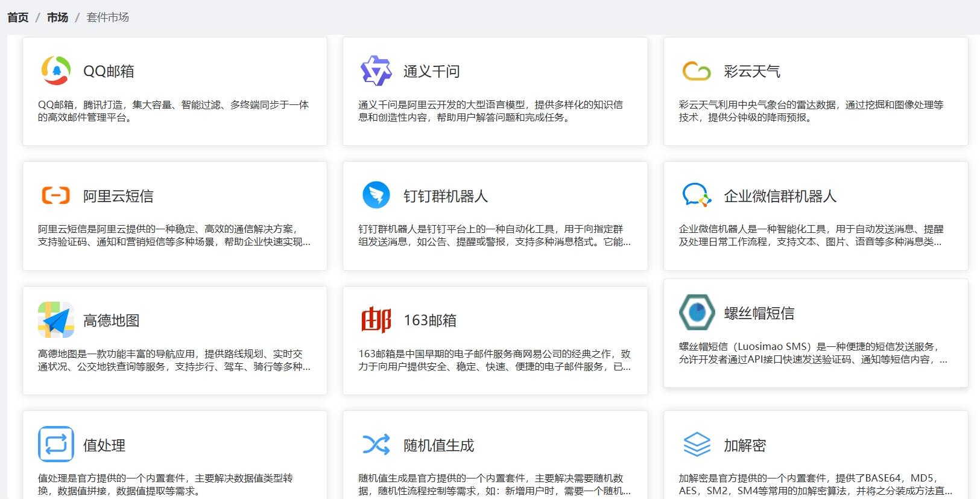Click 加解密 description mentioning BASE64, MD5
Screen dimensions: 980x499
(x=816, y=485)
